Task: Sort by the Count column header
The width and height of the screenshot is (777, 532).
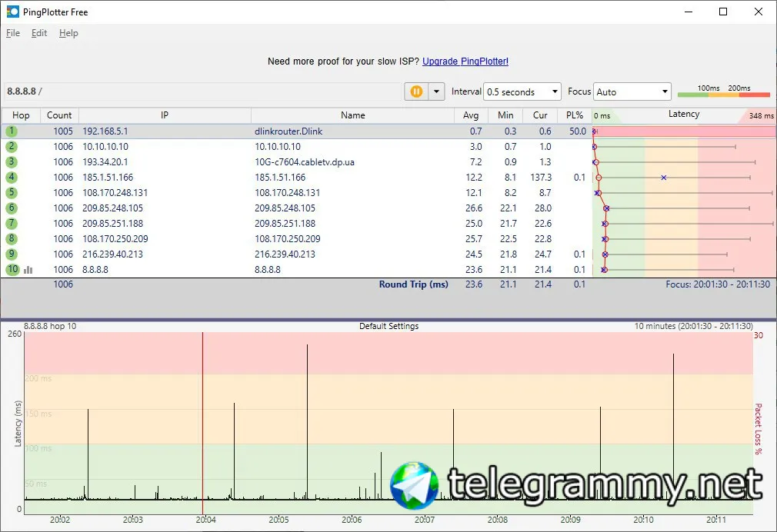Action: coord(59,115)
